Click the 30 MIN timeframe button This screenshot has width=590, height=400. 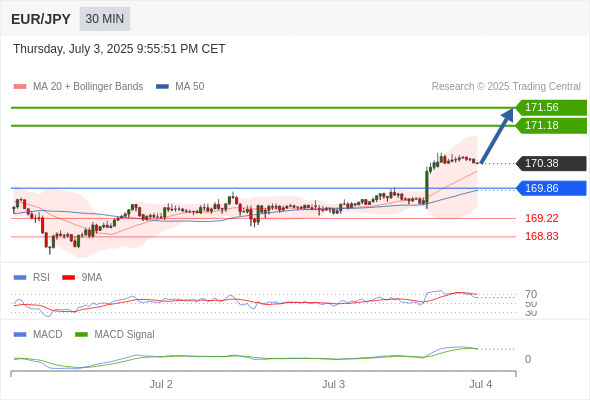coord(105,19)
